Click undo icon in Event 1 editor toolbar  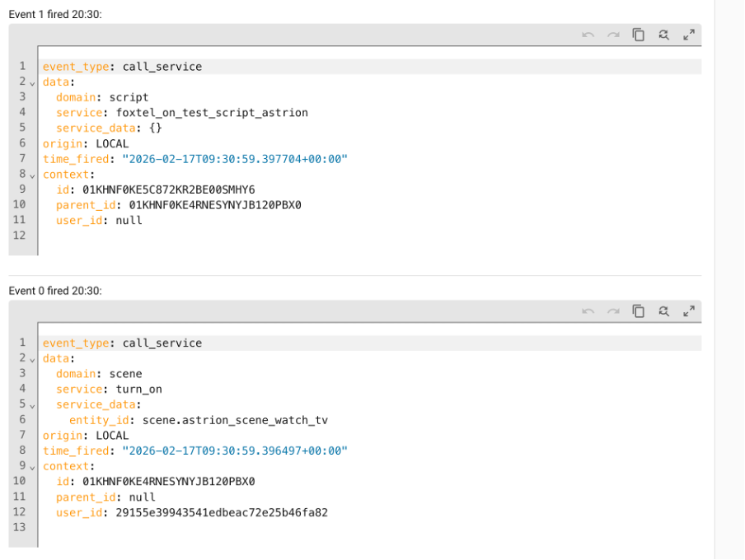coord(588,35)
